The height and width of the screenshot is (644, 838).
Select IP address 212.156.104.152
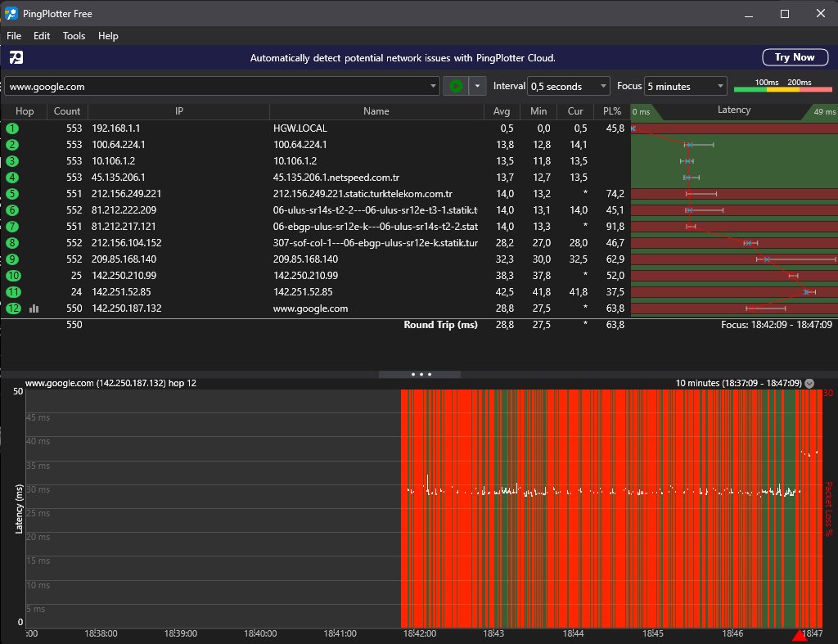pyautogui.click(x=127, y=243)
